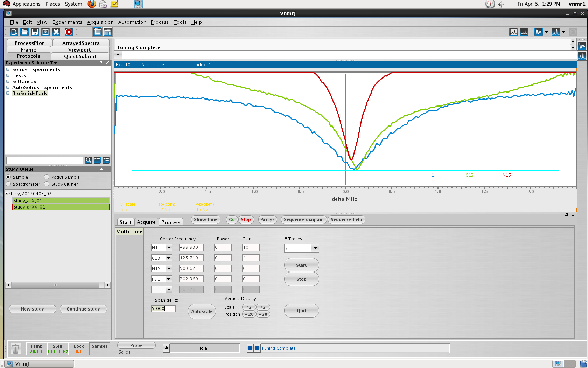
Task: Click the trash can icon in the status bar
Action: tap(15, 349)
